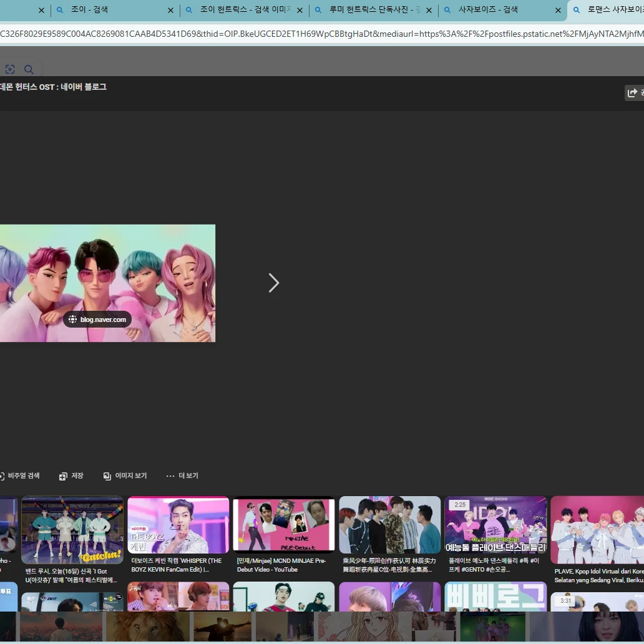This screenshot has width=644, height=644.
Task: Click the browser address bar URL
Action: tap(322, 34)
